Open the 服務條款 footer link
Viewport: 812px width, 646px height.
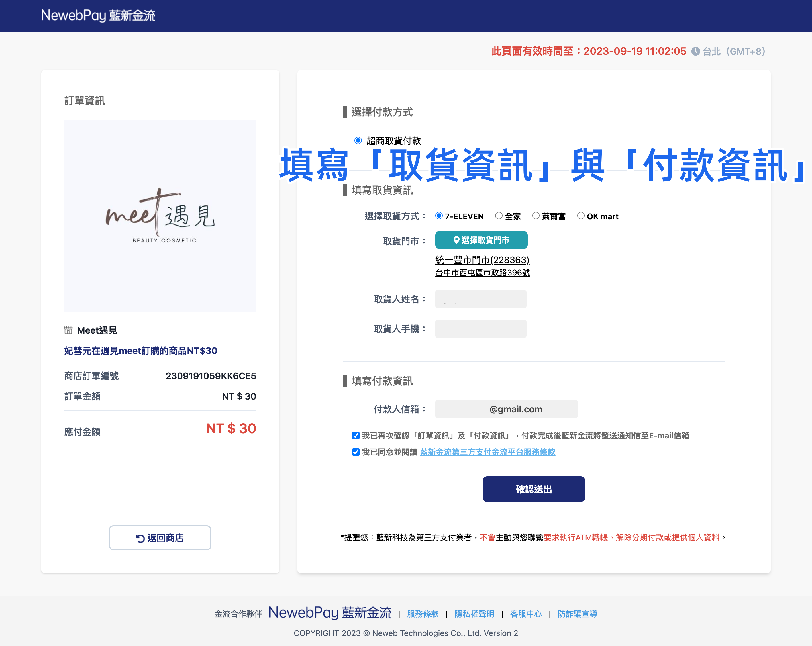click(x=423, y=614)
